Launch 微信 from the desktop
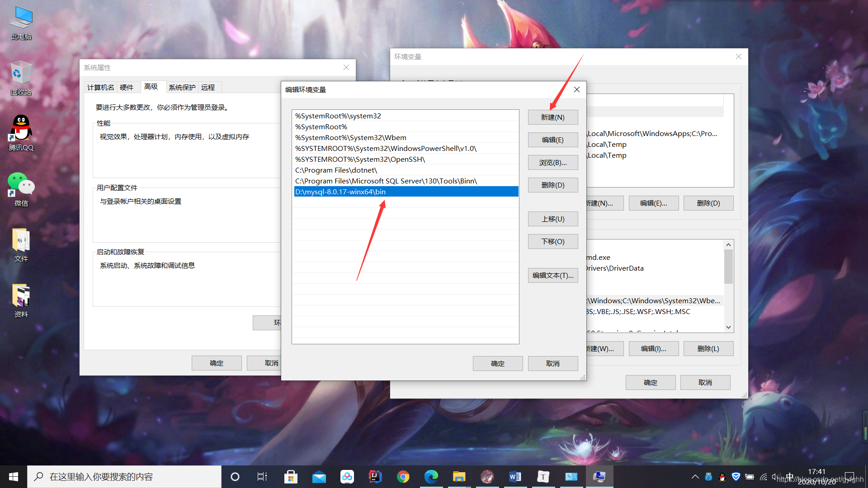Viewport: 868px width, 488px height. click(21, 190)
